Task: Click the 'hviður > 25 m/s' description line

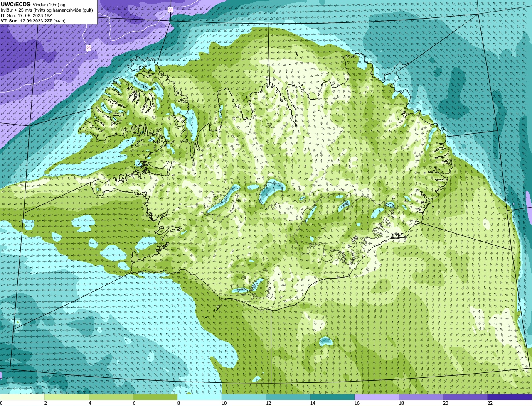Action: coord(47,10)
